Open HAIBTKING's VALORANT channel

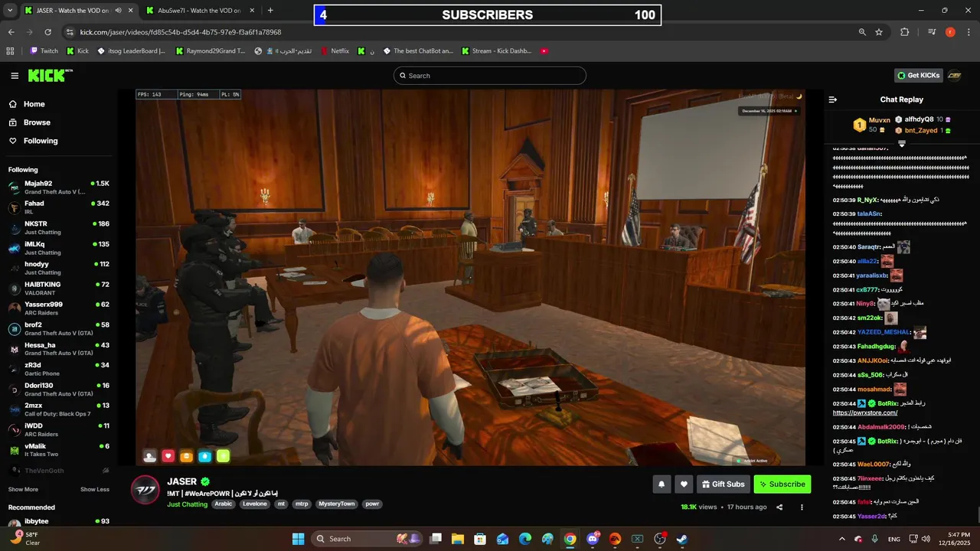pyautogui.click(x=59, y=289)
